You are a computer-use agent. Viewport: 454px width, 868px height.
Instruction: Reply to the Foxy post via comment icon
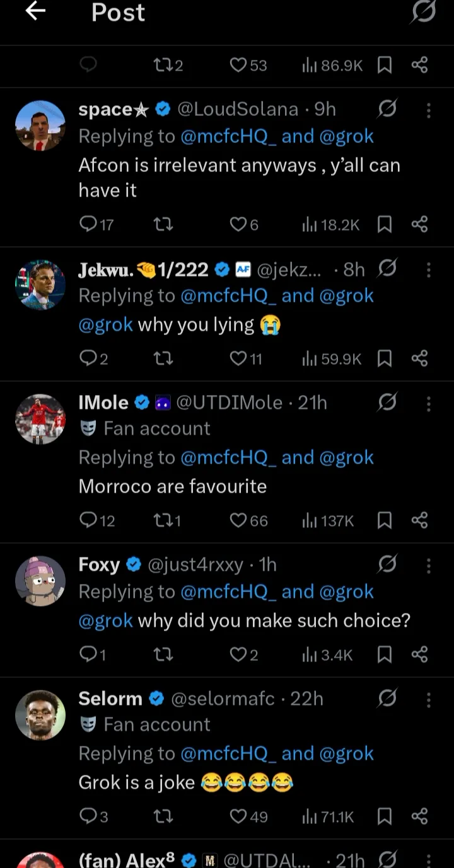pyautogui.click(x=88, y=655)
